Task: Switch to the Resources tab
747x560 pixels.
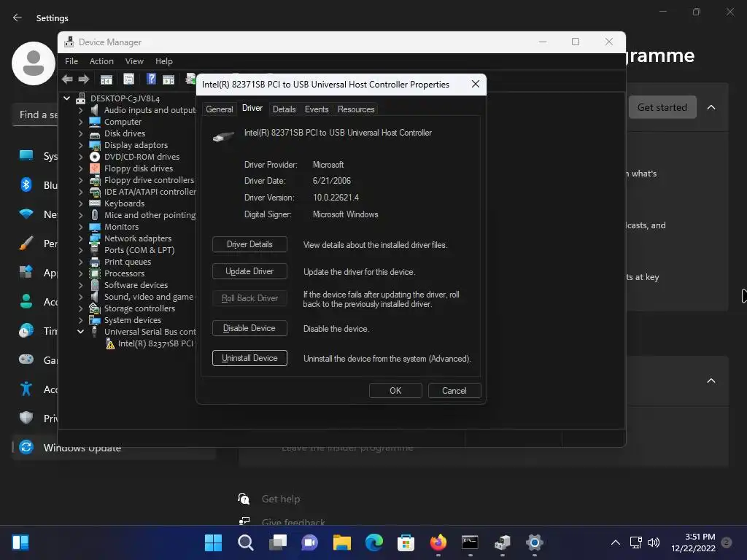Action: tap(356, 109)
